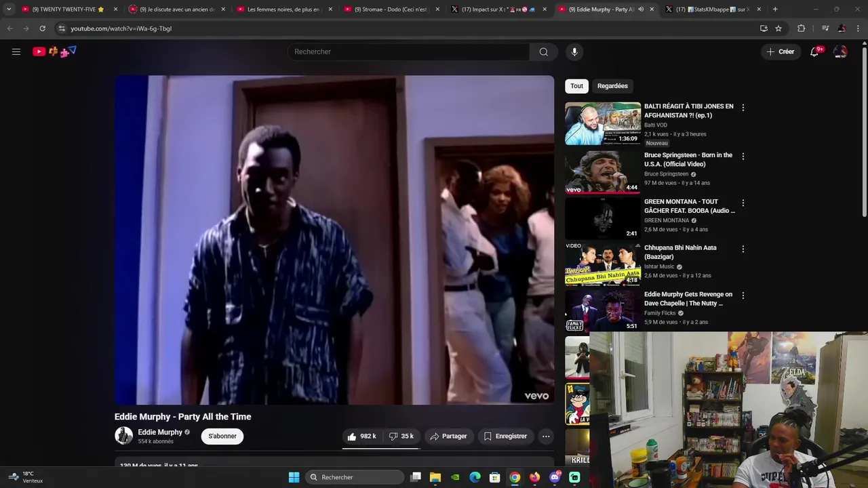Open Firefox from the taskbar

(535, 477)
